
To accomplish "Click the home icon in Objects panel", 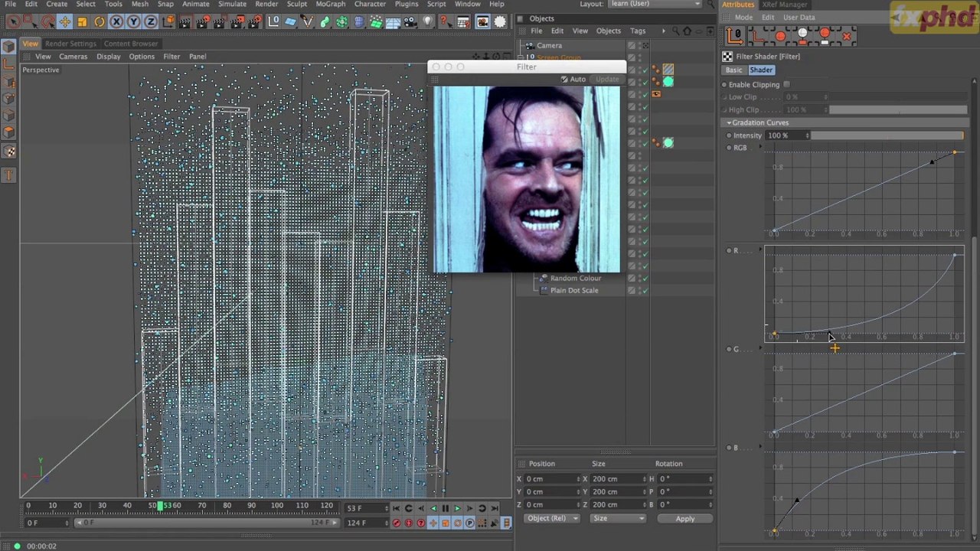I will [x=687, y=31].
